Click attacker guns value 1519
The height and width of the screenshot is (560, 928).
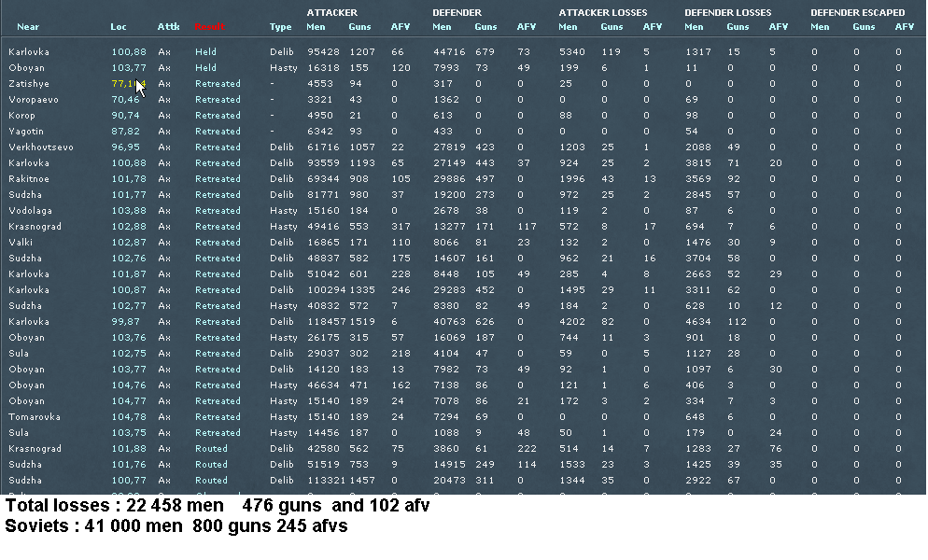pos(361,322)
